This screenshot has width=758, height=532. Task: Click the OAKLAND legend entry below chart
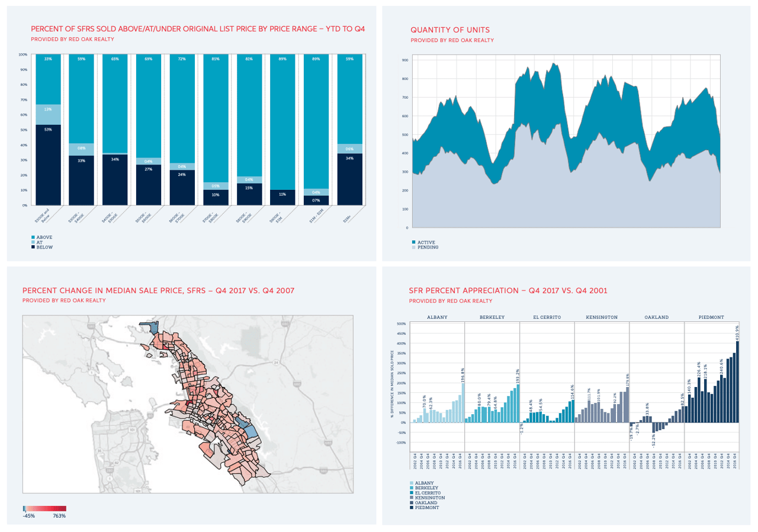click(x=424, y=503)
